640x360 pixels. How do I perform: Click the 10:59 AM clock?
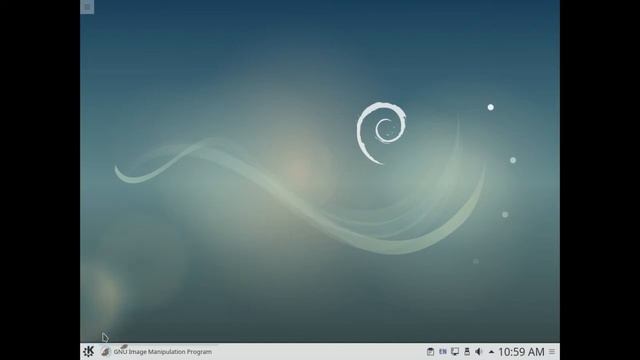(521, 352)
